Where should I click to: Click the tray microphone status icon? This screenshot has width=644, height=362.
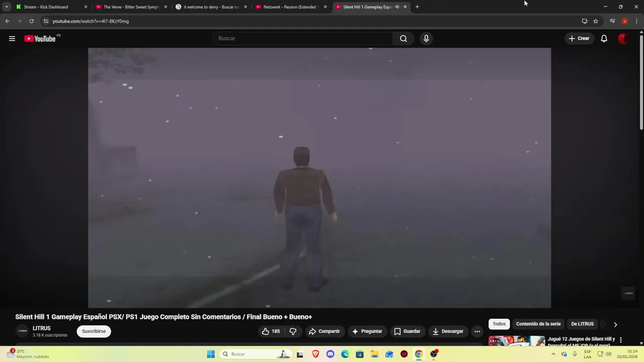pyautogui.click(x=575, y=354)
